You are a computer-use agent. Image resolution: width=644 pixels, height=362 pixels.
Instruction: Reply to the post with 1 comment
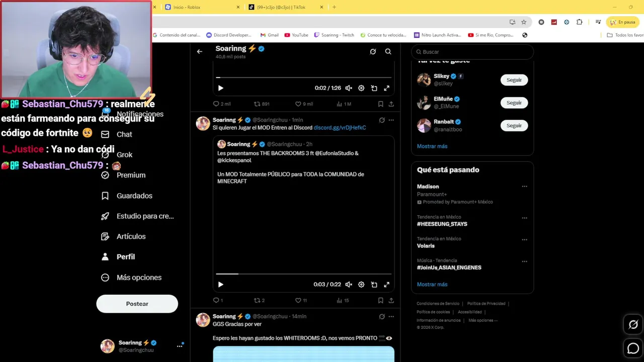218,301
